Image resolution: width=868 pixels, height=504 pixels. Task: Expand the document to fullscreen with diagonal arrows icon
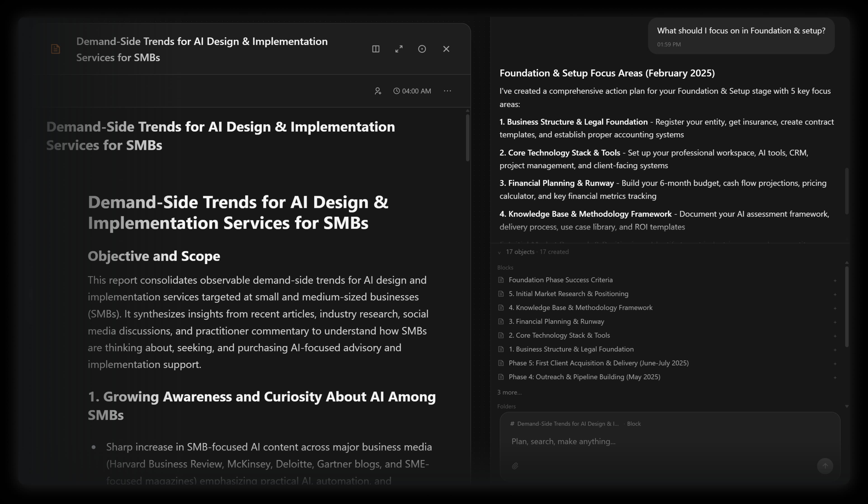399,49
